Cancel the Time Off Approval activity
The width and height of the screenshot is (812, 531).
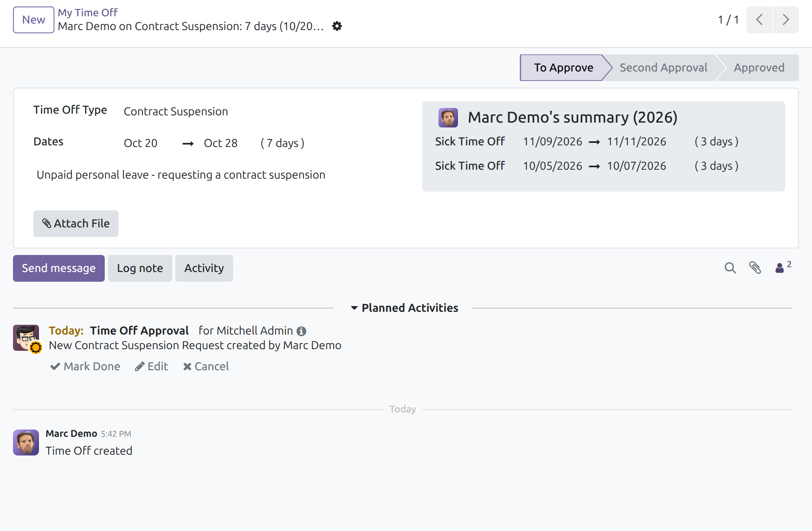[x=206, y=366]
